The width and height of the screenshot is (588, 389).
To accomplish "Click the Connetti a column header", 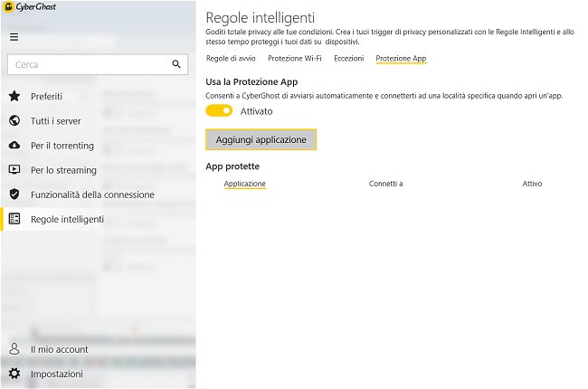I will coord(385,184).
